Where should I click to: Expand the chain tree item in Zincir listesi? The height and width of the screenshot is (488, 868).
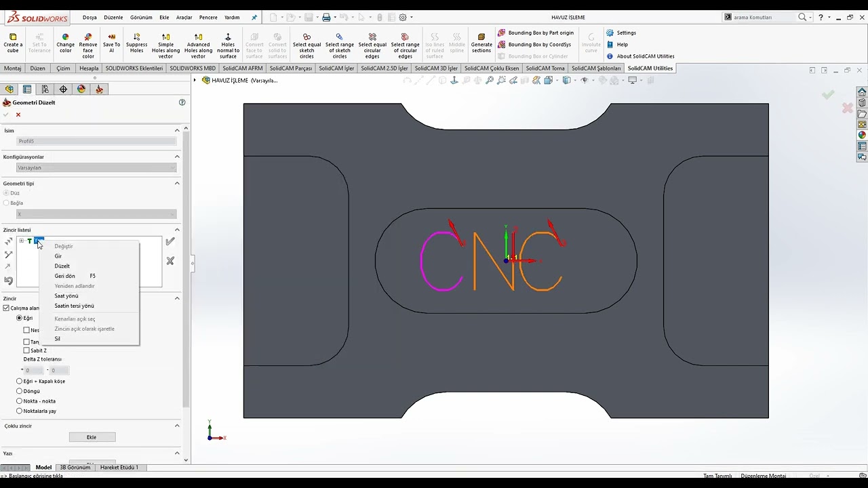click(21, 241)
